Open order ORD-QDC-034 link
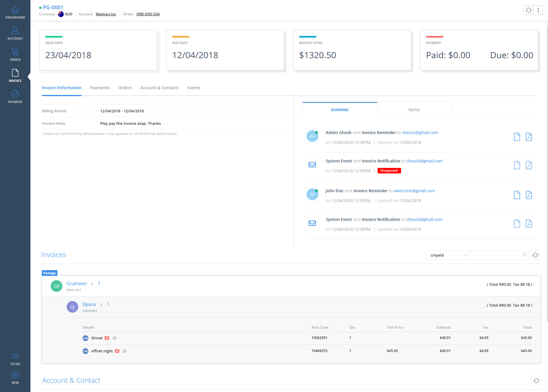 pos(148,14)
